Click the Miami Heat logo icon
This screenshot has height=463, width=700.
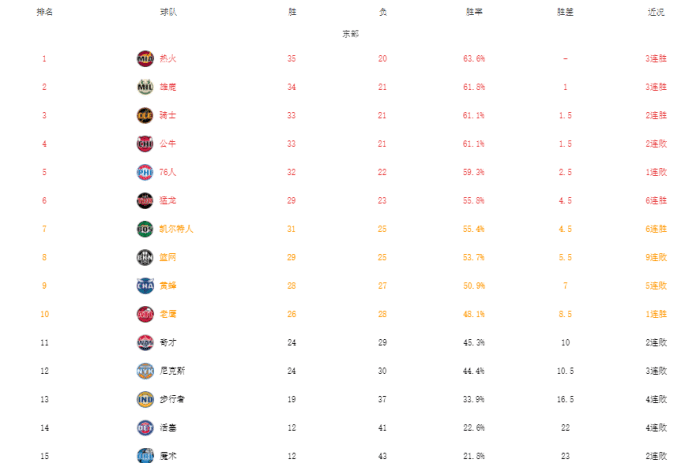click(145, 58)
